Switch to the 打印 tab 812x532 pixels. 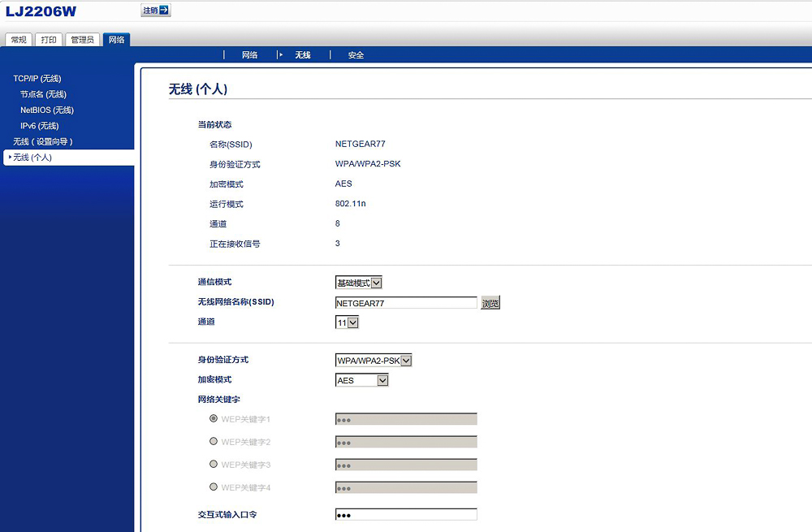49,38
